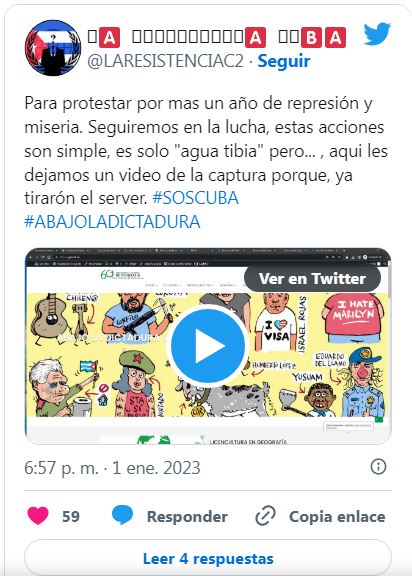Follow the account via Seguir
The height and width of the screenshot is (576, 412).
tap(284, 61)
